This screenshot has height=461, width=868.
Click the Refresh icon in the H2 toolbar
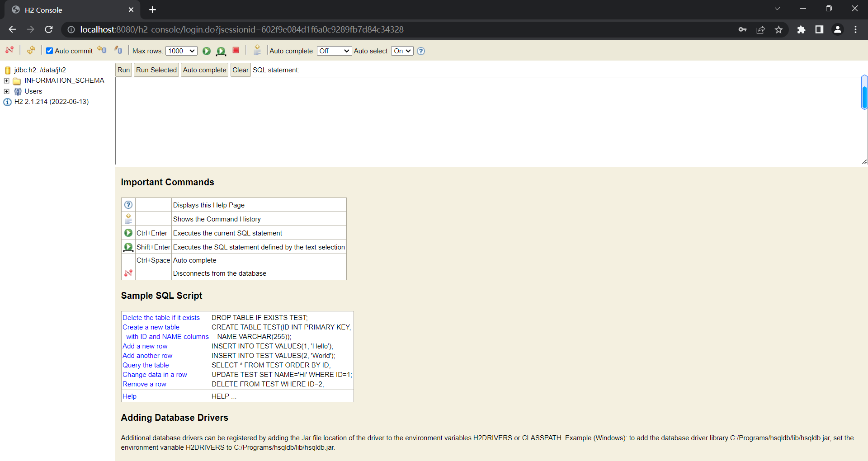(x=31, y=50)
